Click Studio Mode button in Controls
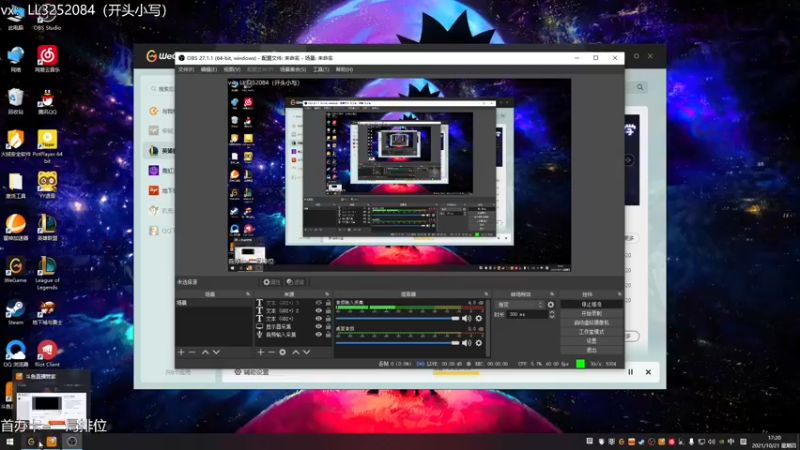The height and width of the screenshot is (450, 800). (x=591, y=332)
